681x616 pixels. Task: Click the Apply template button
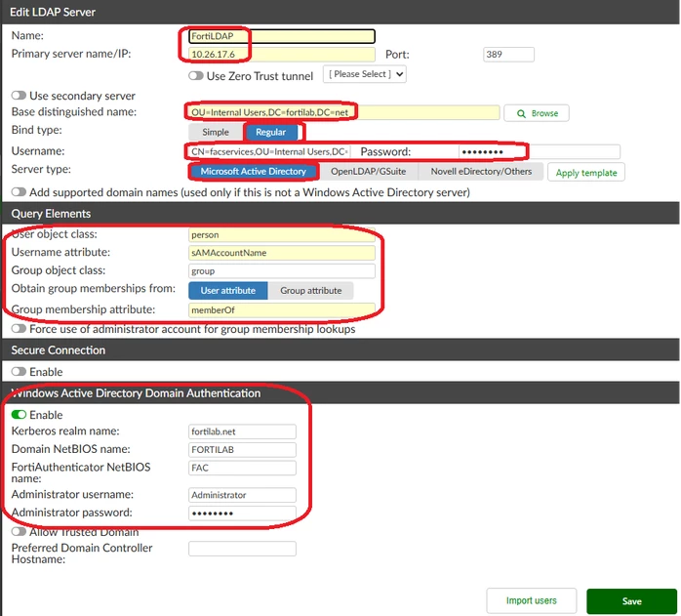(586, 173)
